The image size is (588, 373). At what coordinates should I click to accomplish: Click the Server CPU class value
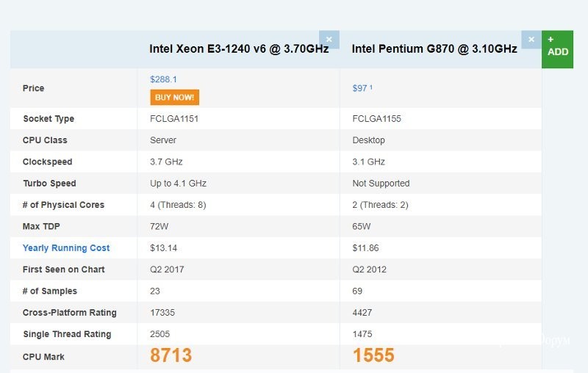[x=162, y=140]
